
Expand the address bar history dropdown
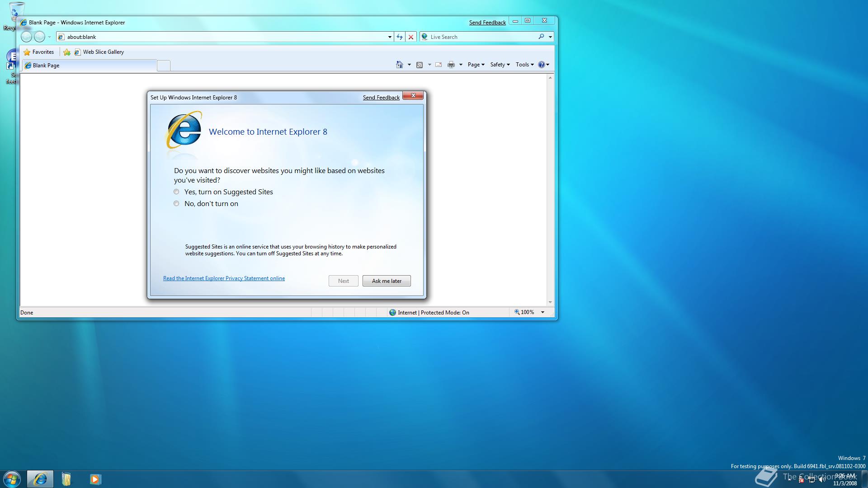click(x=390, y=37)
